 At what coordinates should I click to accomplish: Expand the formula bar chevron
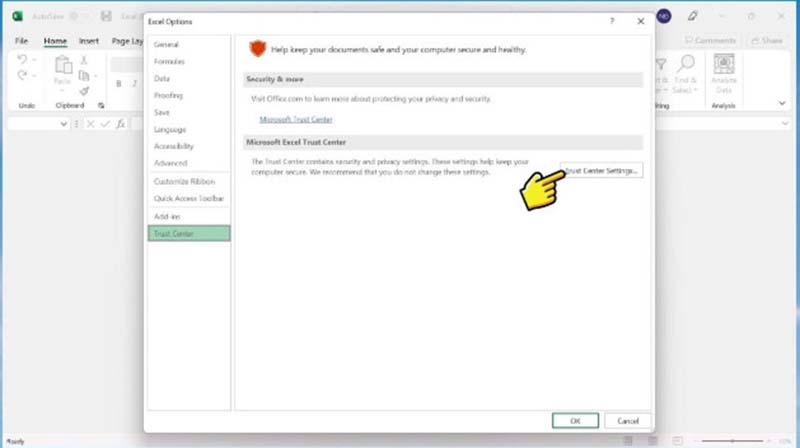click(x=785, y=123)
